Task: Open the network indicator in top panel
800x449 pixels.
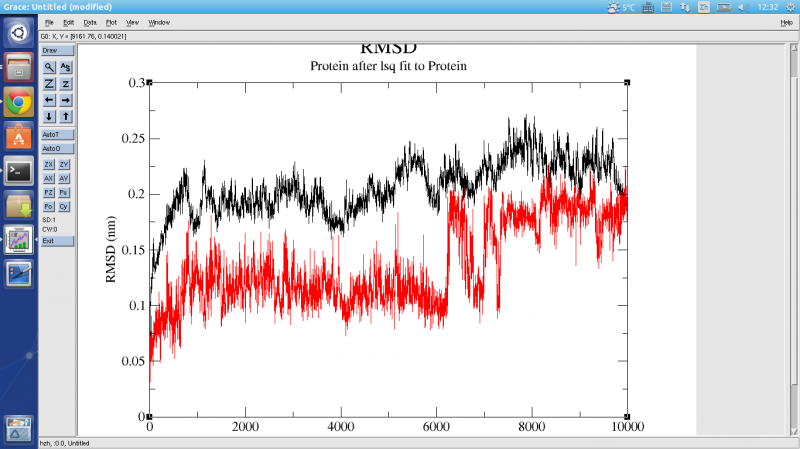Action: coord(685,7)
